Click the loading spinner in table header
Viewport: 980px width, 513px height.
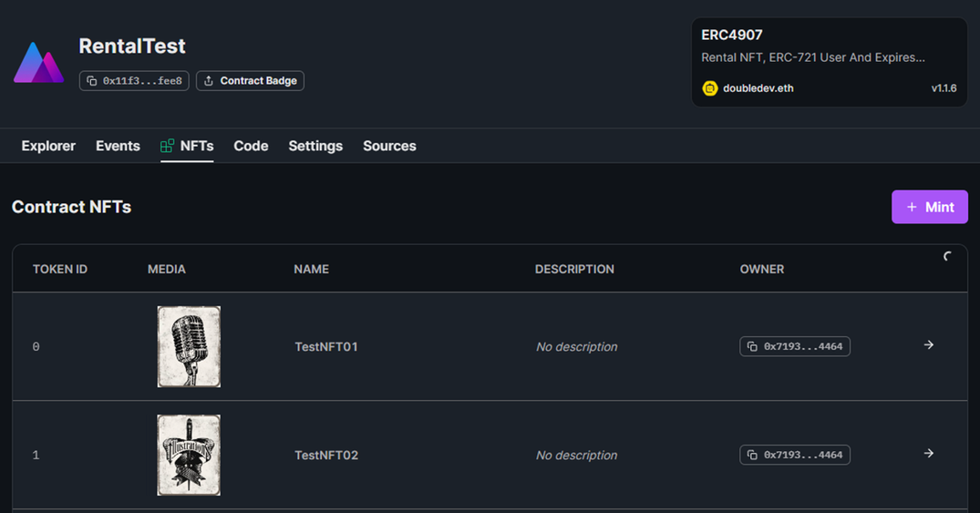click(x=948, y=257)
